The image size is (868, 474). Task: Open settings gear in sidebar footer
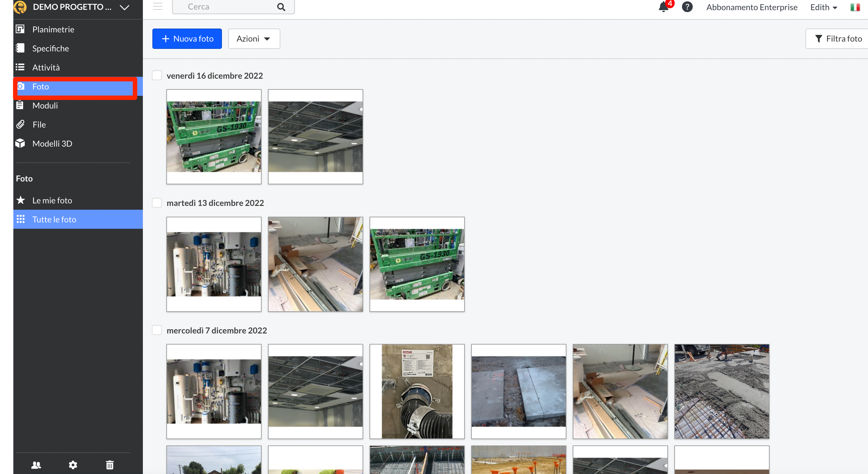pos(73,465)
